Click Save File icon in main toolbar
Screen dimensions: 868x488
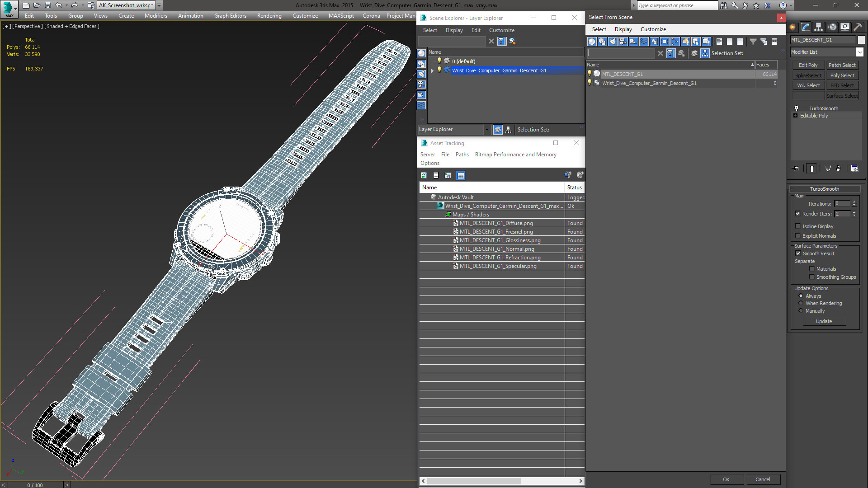47,5
